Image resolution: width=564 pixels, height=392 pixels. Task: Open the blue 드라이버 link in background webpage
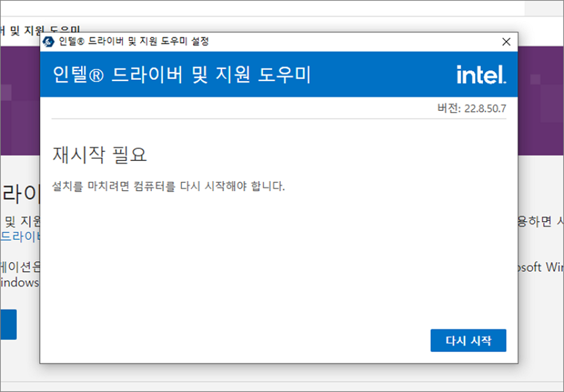[20, 237]
